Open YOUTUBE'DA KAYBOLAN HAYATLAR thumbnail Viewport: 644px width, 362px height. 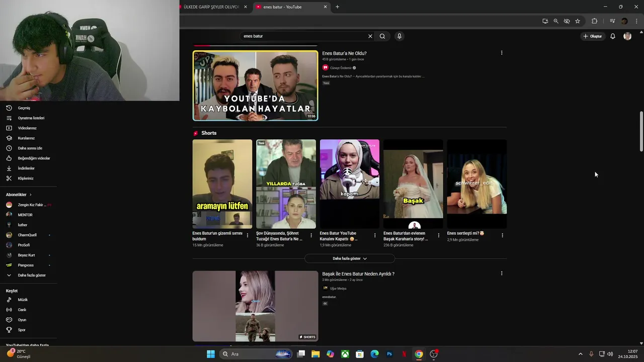[256, 85]
